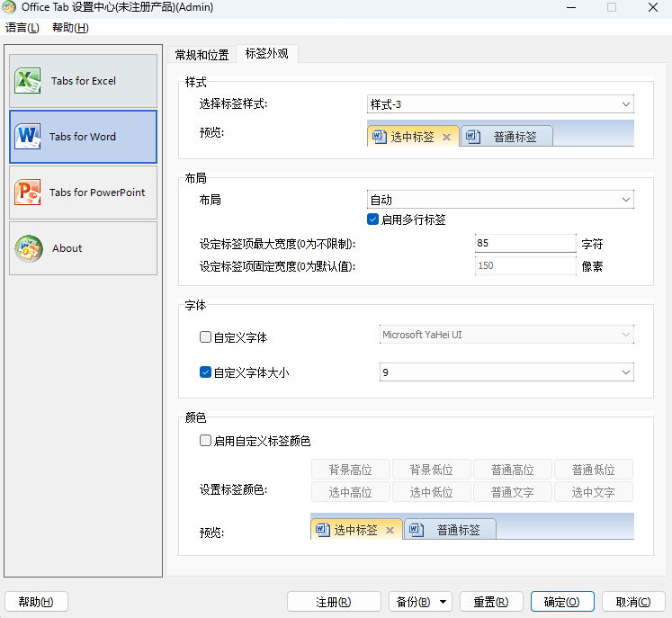
Task: Click the close X in color preview tab
Action: [390, 531]
